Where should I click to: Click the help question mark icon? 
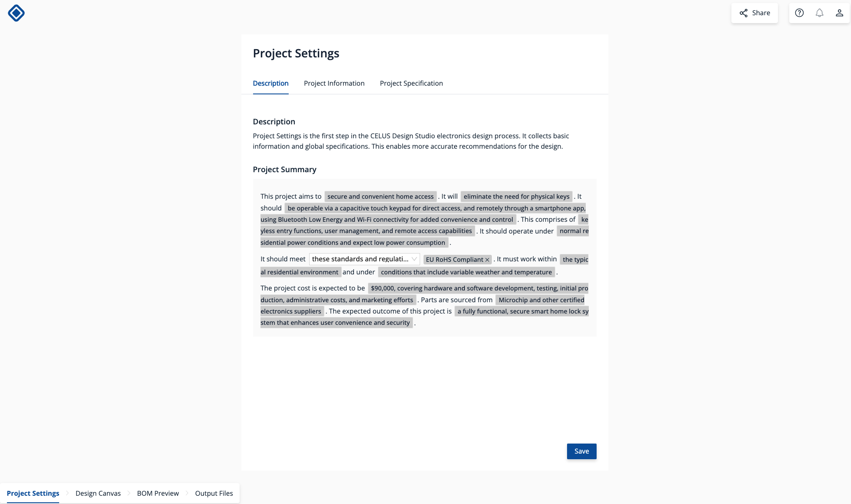pyautogui.click(x=799, y=13)
